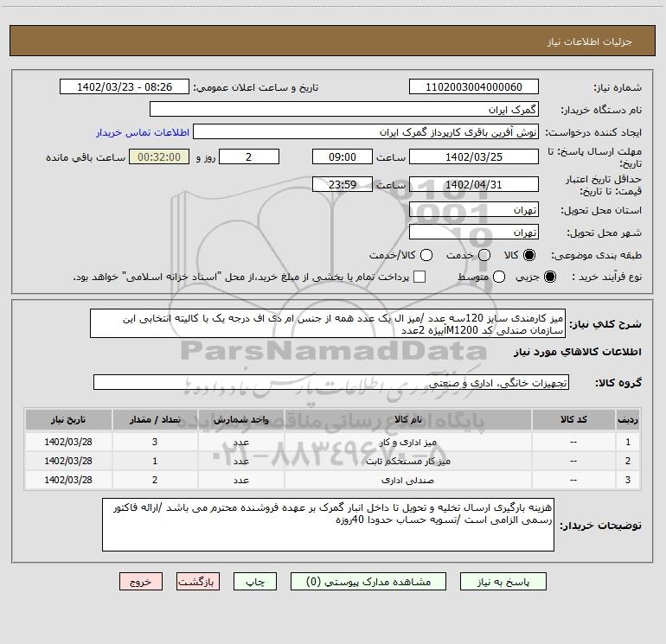Click the خروج exit button
666x644 pixels.
pos(141,581)
